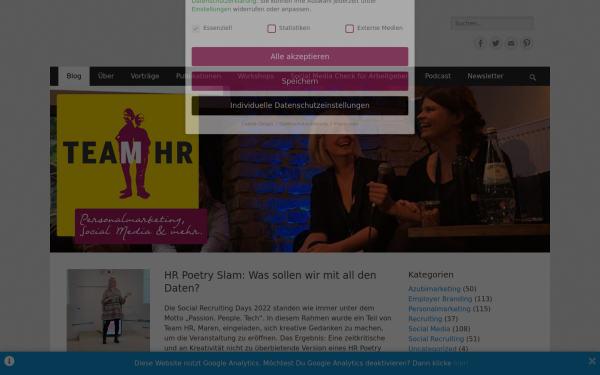Enable the Statistiken checkbox
Image resolution: width=600 pixels, height=375 pixels.
[x=271, y=29]
